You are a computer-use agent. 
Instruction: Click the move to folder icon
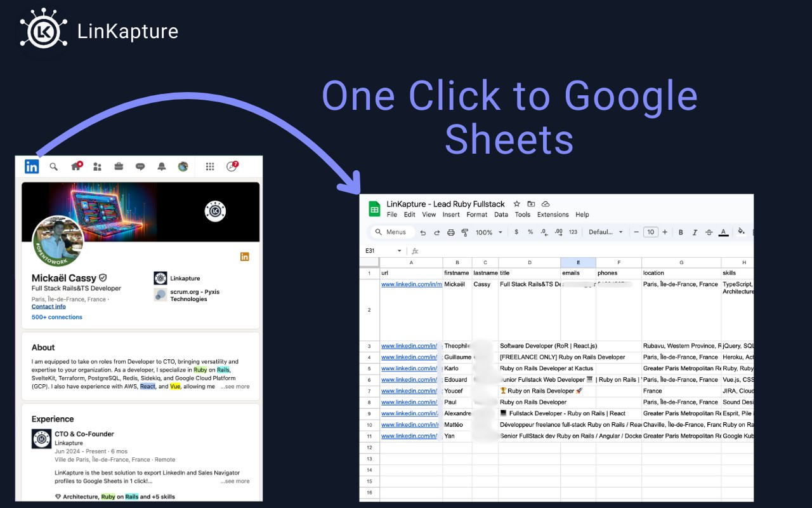point(531,204)
